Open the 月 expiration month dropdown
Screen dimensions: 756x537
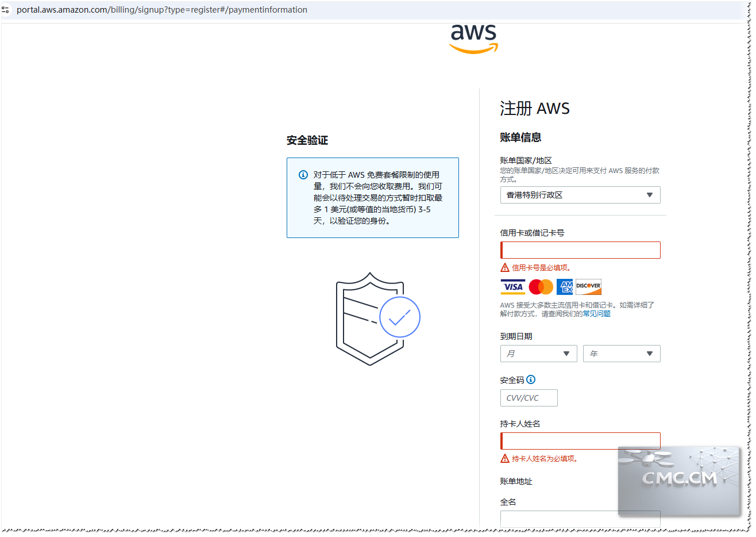(x=538, y=354)
